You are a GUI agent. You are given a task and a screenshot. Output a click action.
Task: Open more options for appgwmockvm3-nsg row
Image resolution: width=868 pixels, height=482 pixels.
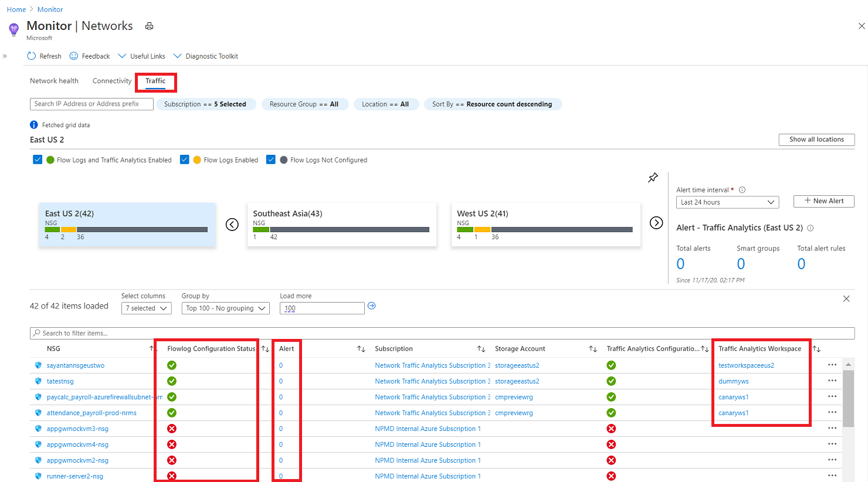pos(832,428)
